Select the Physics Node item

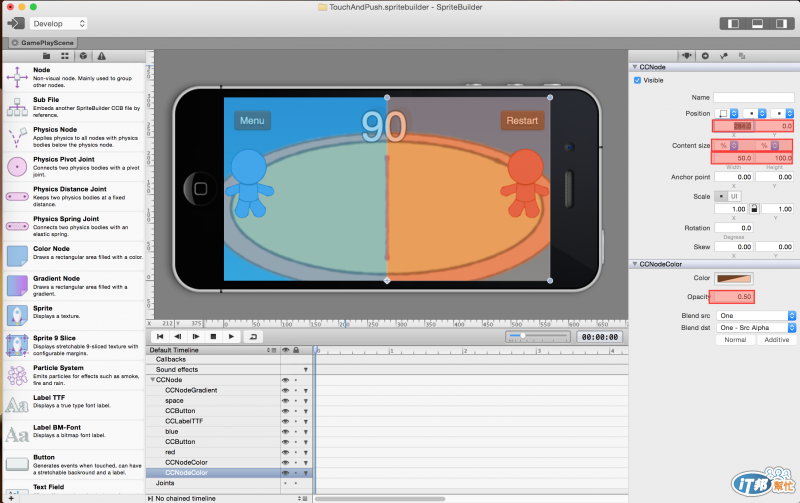point(74,137)
